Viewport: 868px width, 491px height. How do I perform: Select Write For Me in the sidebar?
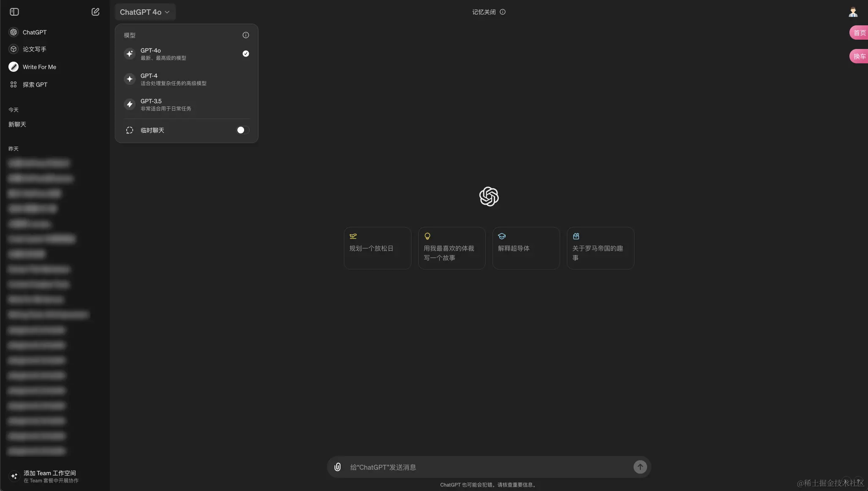click(39, 66)
